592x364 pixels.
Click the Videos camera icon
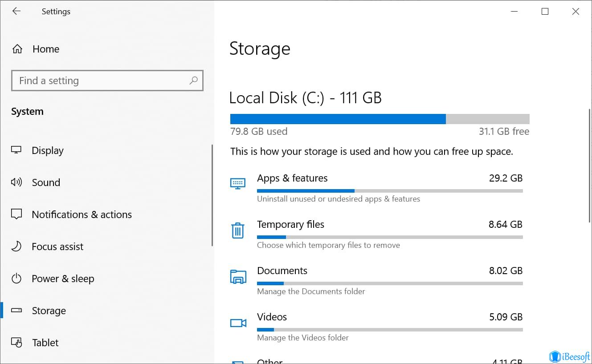pyautogui.click(x=238, y=323)
